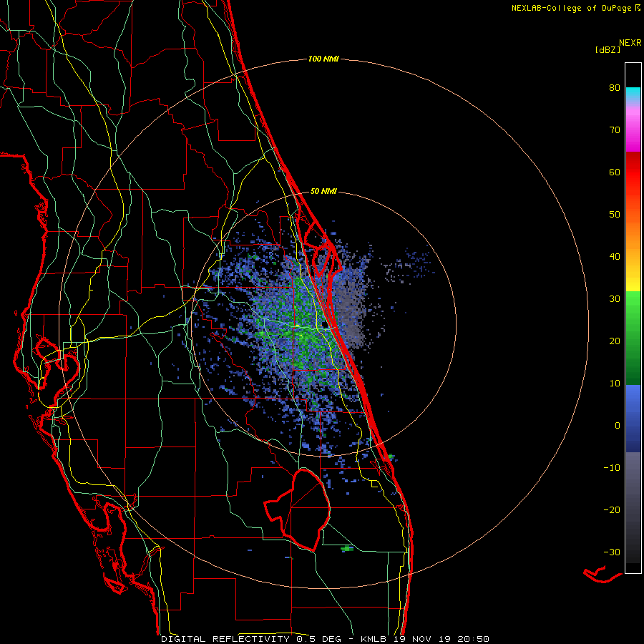
Task: Click the -30 dBZ scale value
Action: point(612,552)
